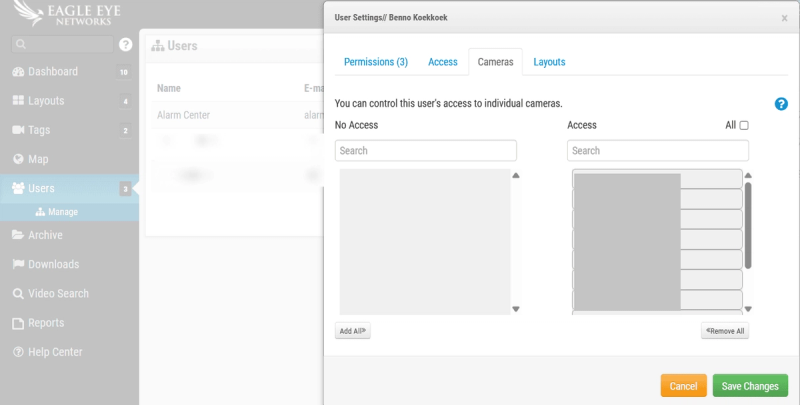Click the Layouts grid icon
This screenshot has height=405, width=800.
pyautogui.click(x=18, y=100)
